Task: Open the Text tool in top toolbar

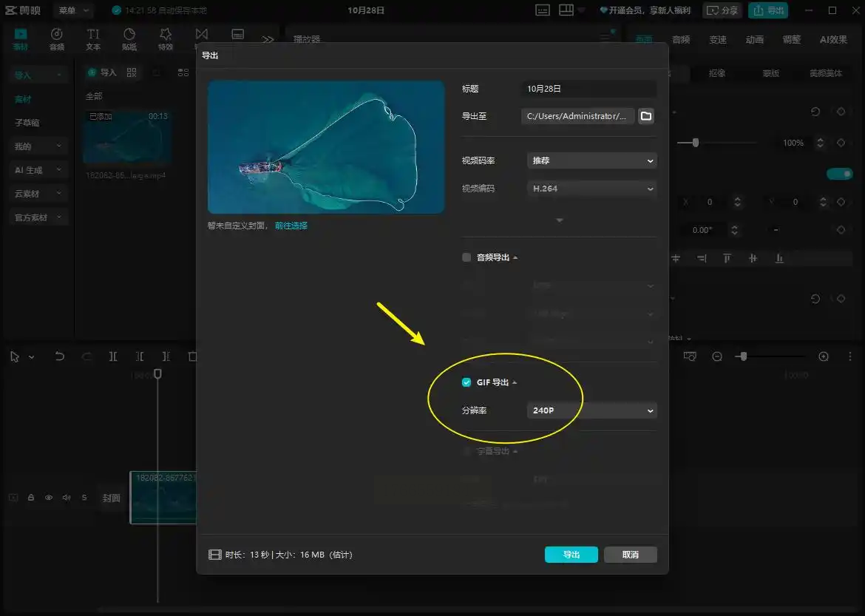Action: point(93,39)
